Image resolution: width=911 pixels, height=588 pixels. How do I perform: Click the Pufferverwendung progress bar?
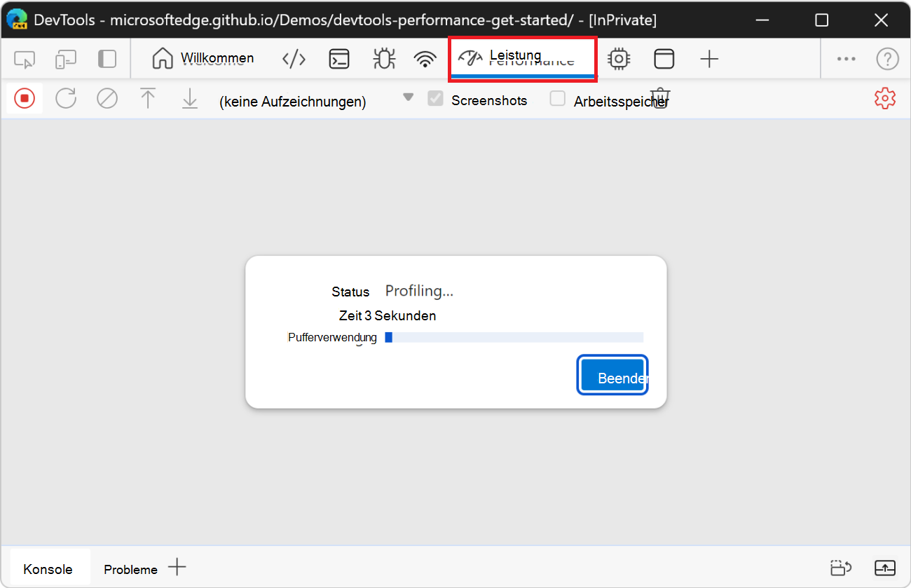click(515, 336)
